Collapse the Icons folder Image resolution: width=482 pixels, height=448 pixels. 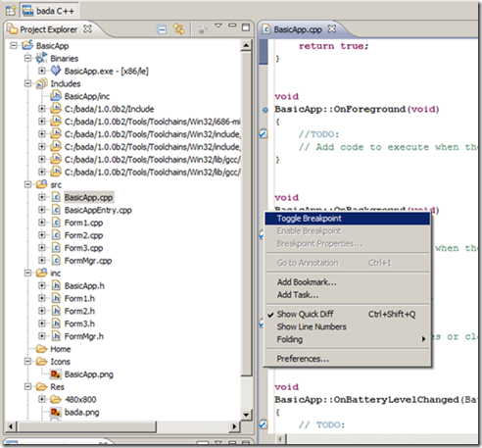pos(27,361)
